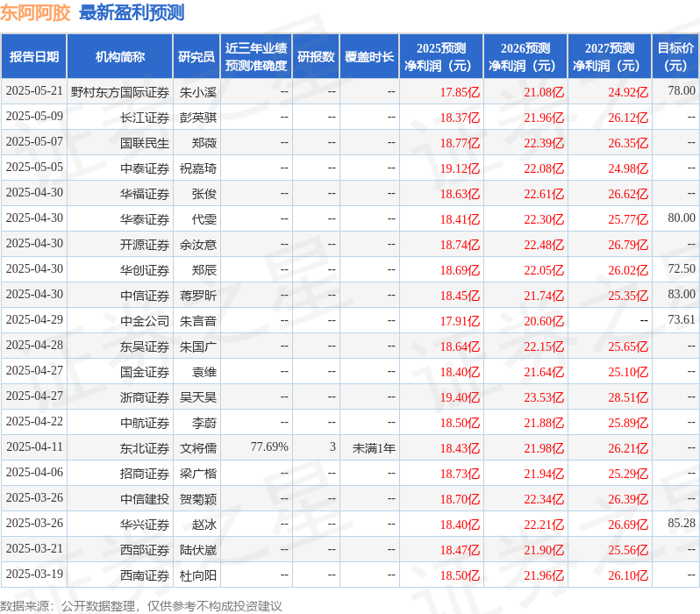Click target price 80.00

682,218
